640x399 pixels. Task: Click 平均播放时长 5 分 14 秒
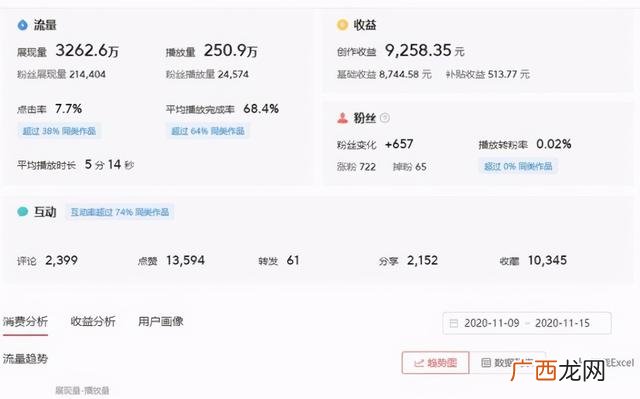(76, 165)
